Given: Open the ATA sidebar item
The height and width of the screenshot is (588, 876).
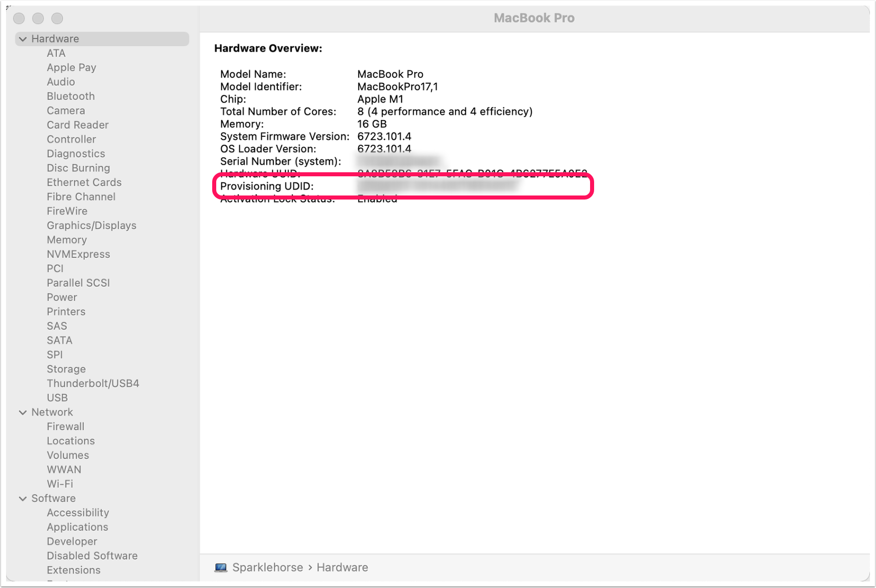Looking at the screenshot, I should tap(56, 53).
